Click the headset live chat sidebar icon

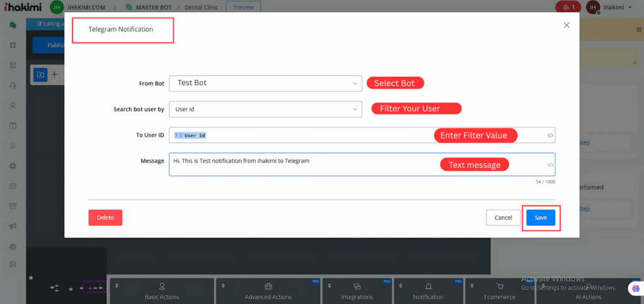coord(13,86)
